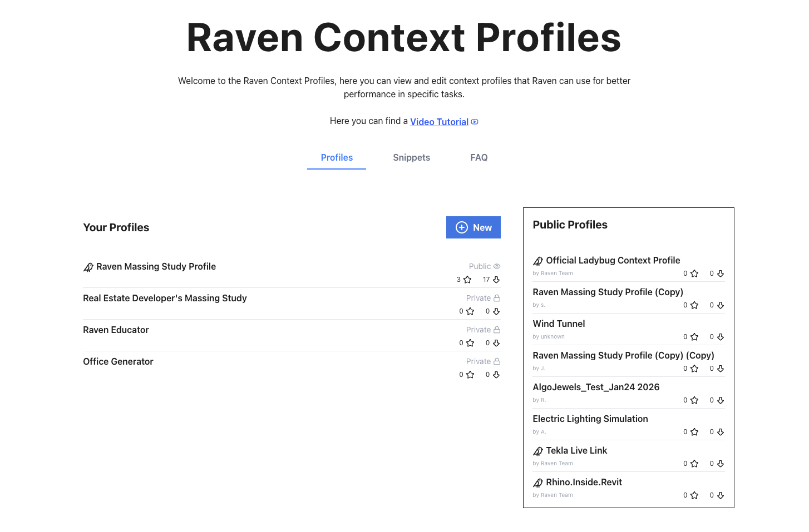Select the Raven Educator profile entry
Image resolution: width=809 pixels, height=532 pixels.
point(116,330)
